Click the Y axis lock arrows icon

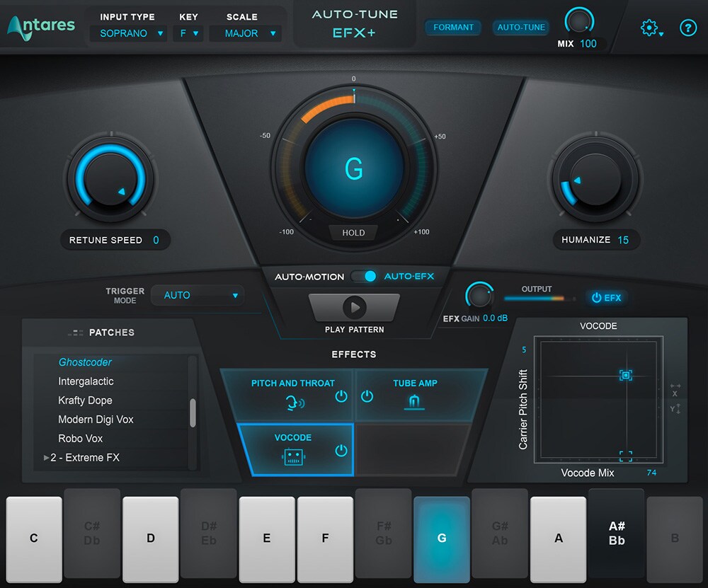pyautogui.click(x=675, y=409)
